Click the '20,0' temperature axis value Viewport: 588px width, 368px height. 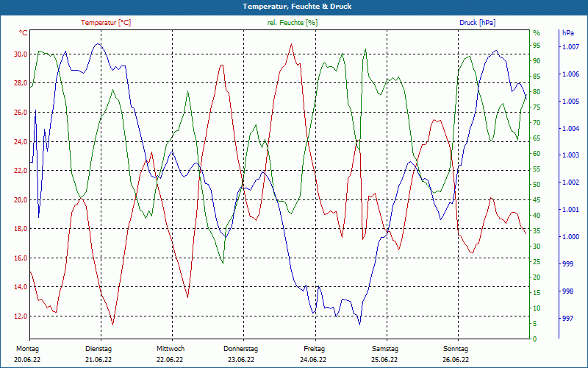tap(21, 199)
